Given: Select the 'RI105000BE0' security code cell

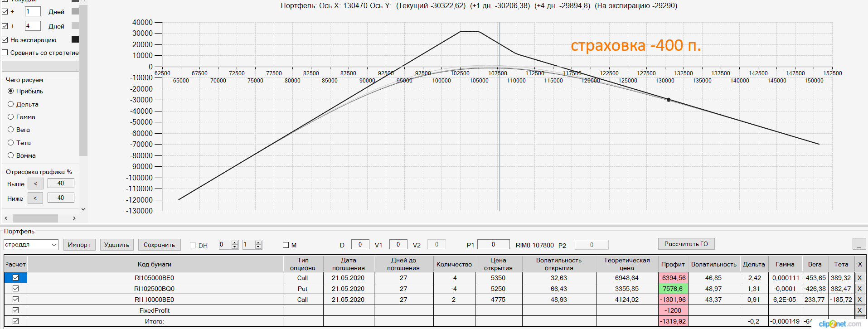Looking at the screenshot, I should click(x=155, y=278).
